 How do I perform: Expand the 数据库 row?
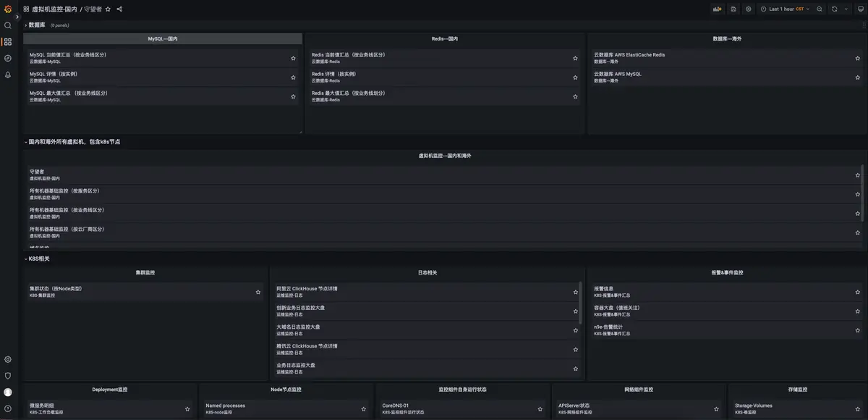click(x=36, y=25)
